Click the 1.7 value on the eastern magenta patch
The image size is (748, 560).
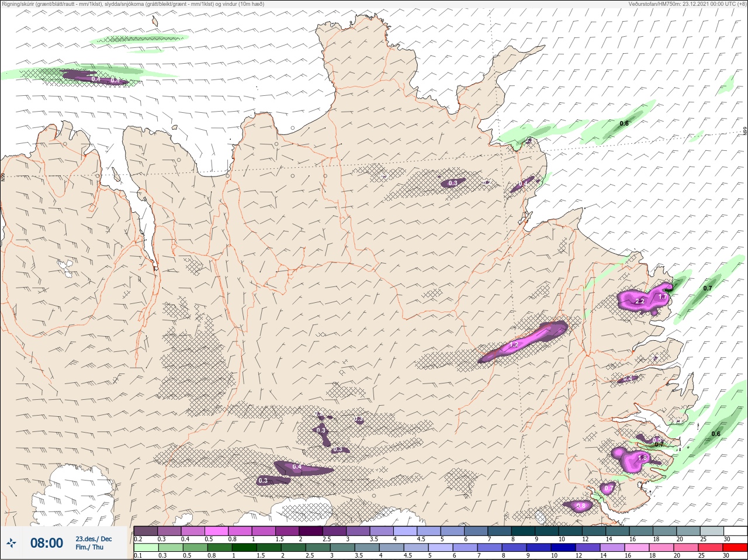[662, 297]
